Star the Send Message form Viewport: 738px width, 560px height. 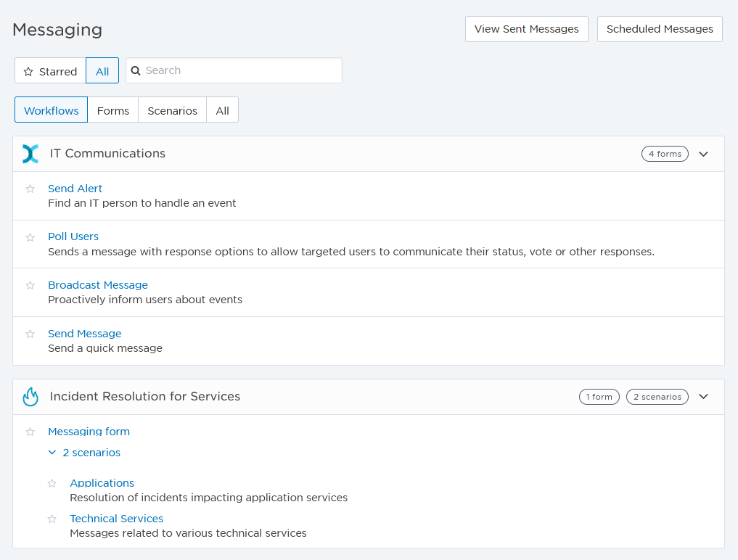coord(30,334)
